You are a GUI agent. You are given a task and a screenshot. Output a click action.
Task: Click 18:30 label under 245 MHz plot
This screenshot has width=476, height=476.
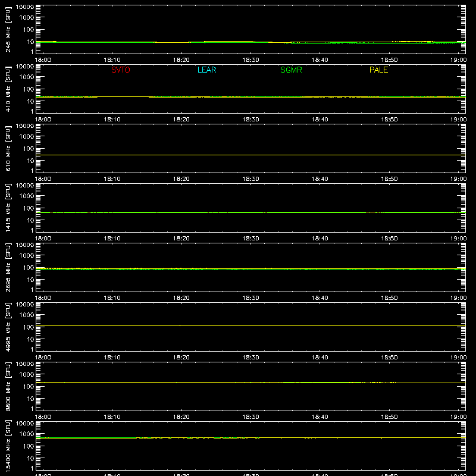click(250, 60)
